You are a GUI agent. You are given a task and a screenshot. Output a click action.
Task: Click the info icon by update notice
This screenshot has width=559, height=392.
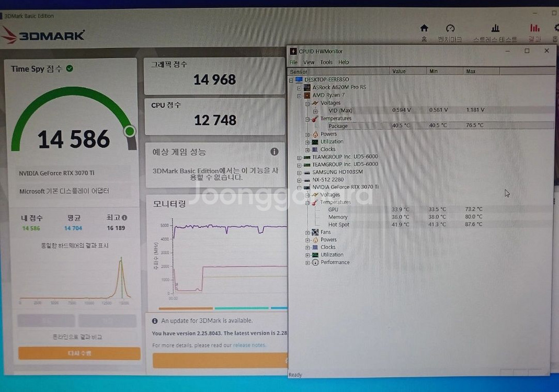155,321
